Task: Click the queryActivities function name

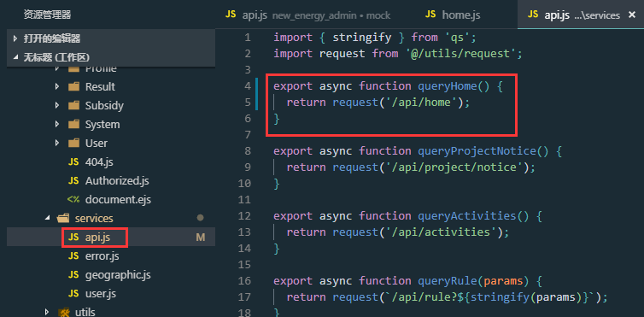Action: tap(467, 216)
